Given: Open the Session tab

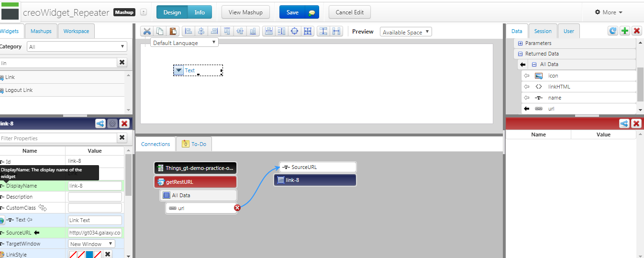Looking at the screenshot, I should click(x=543, y=31).
